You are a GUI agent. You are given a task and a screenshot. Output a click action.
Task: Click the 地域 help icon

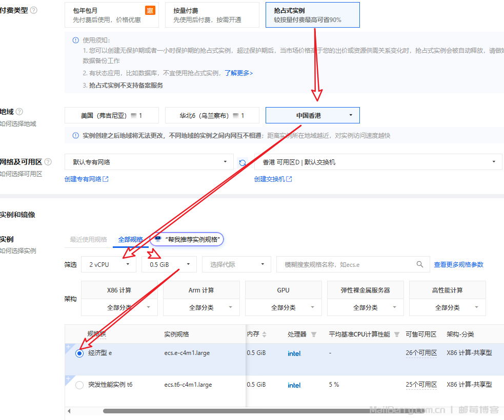click(19, 111)
